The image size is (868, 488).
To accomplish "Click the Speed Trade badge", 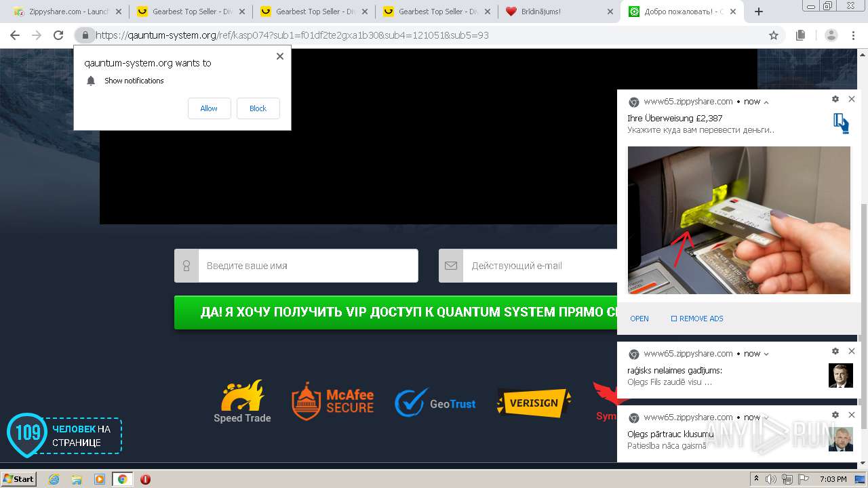I will (242, 401).
